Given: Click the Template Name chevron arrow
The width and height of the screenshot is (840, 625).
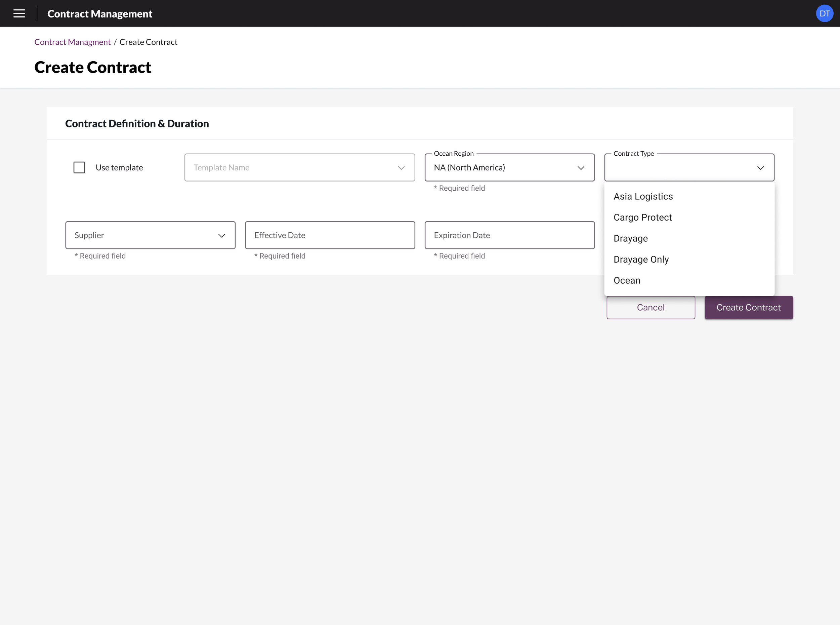Looking at the screenshot, I should pos(401,168).
